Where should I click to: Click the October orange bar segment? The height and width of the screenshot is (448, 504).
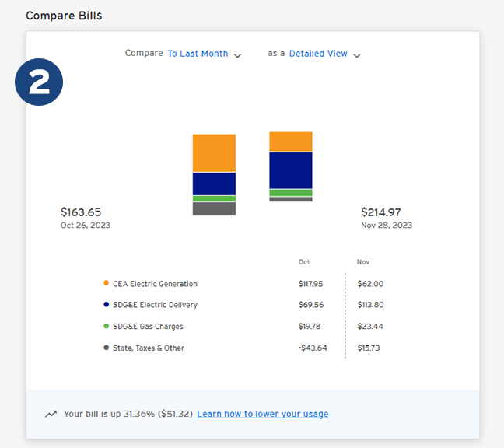[x=214, y=152]
